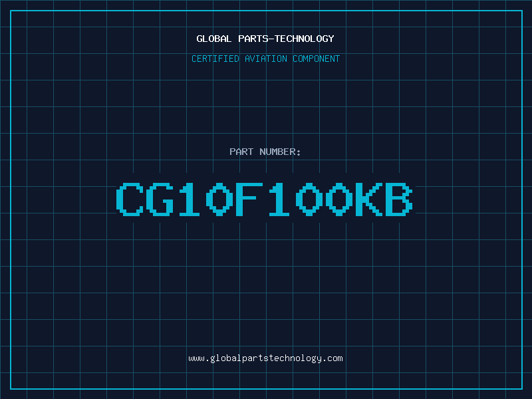The image size is (532, 399).
Task: Click the PART NUMBER: label
Action: pyautogui.click(x=265, y=152)
